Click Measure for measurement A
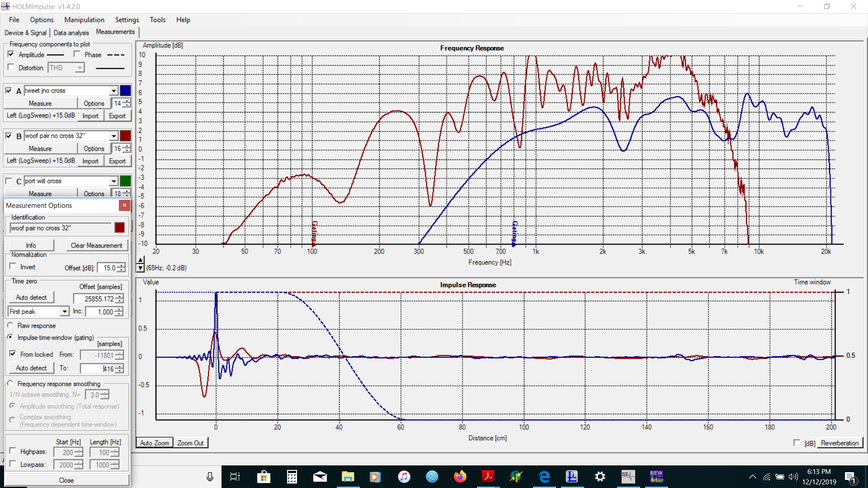 [x=40, y=103]
